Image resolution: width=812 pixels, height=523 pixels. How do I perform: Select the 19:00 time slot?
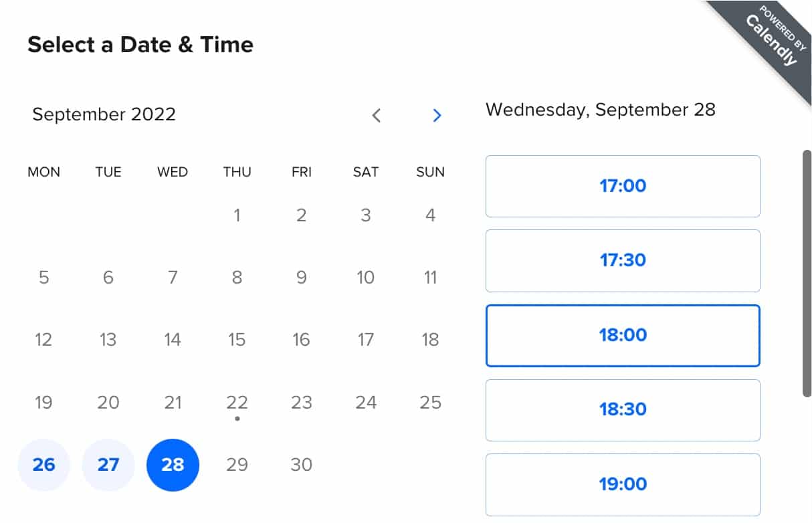pos(623,484)
